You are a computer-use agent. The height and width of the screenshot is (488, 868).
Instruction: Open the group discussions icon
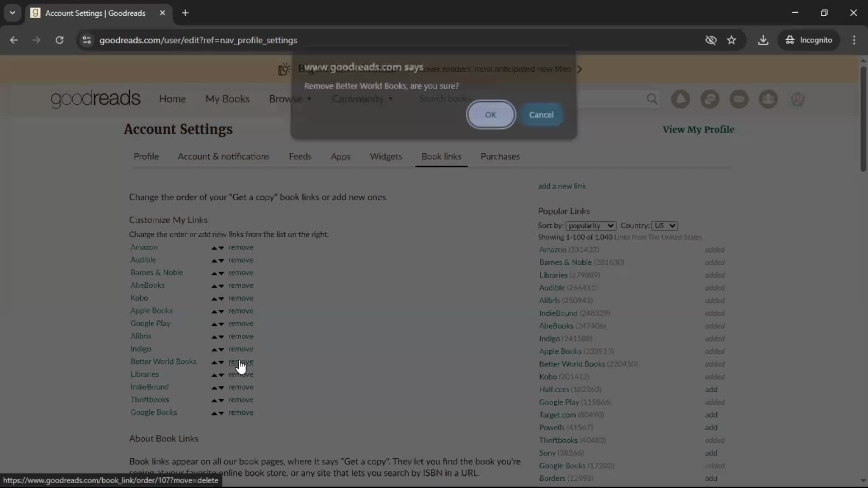pyautogui.click(x=710, y=99)
